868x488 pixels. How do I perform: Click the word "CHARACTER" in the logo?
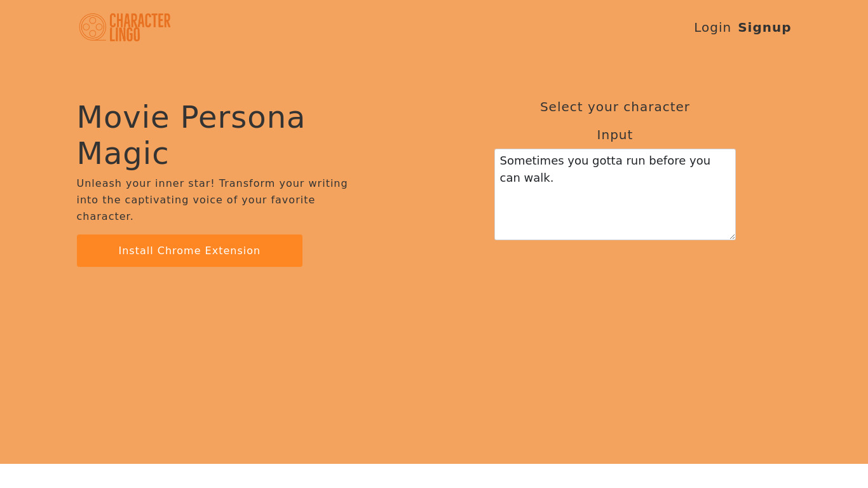[x=140, y=21]
